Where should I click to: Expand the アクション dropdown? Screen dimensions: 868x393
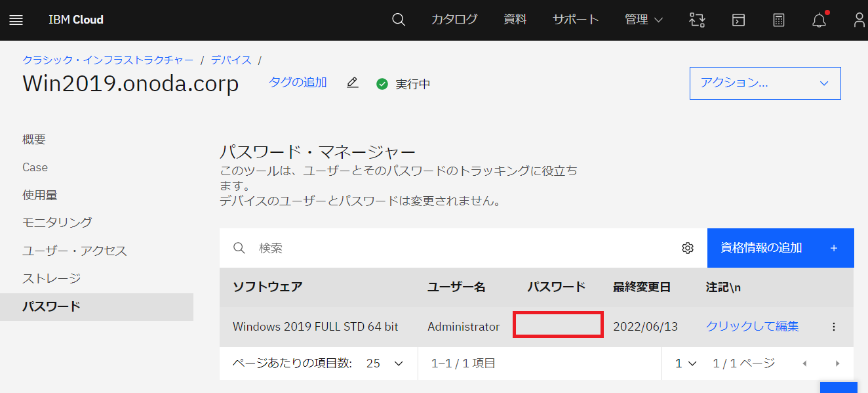click(765, 83)
